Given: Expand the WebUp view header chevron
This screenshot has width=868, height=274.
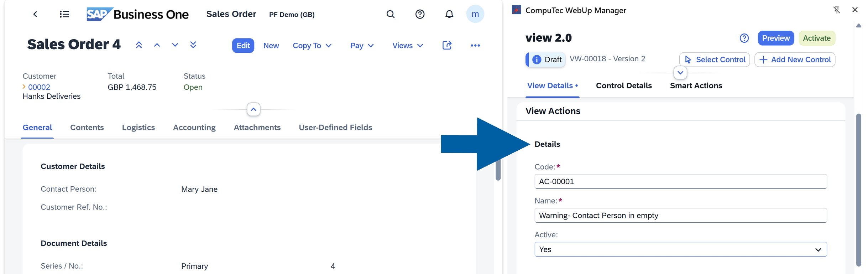Looking at the screenshot, I should point(680,73).
